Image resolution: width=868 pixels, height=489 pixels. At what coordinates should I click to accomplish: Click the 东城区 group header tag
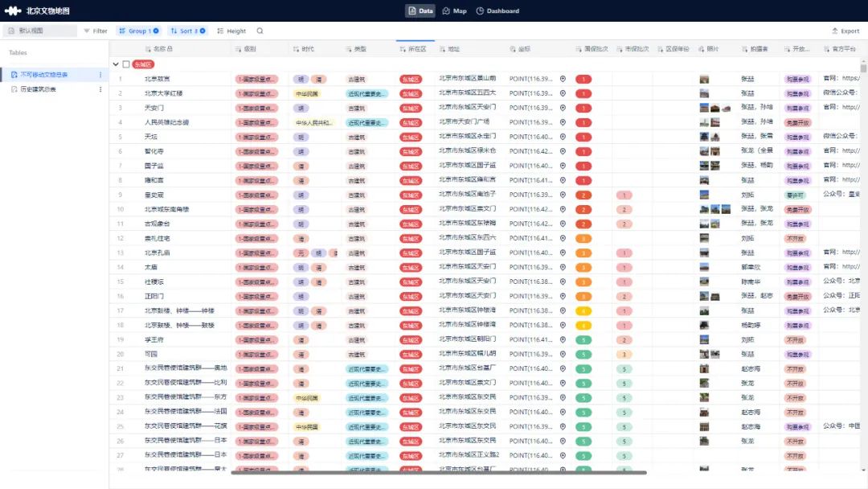click(143, 65)
